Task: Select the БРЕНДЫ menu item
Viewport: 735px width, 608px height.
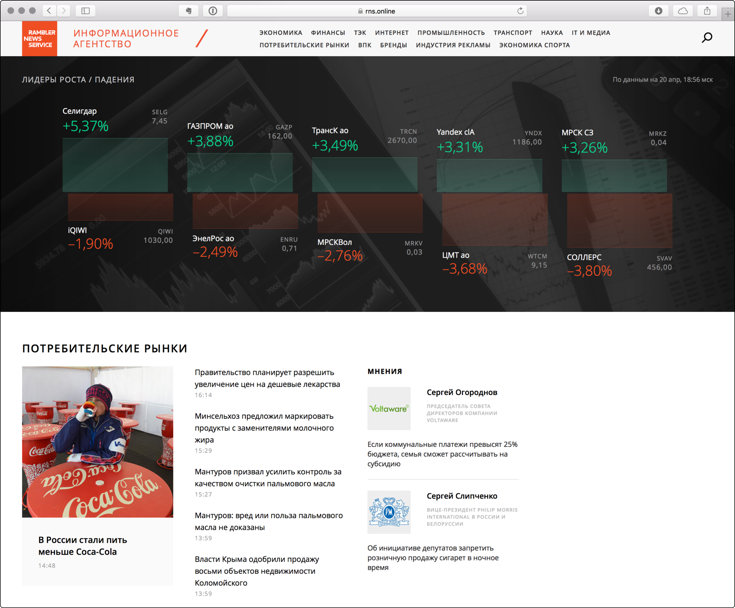Action: (x=393, y=45)
